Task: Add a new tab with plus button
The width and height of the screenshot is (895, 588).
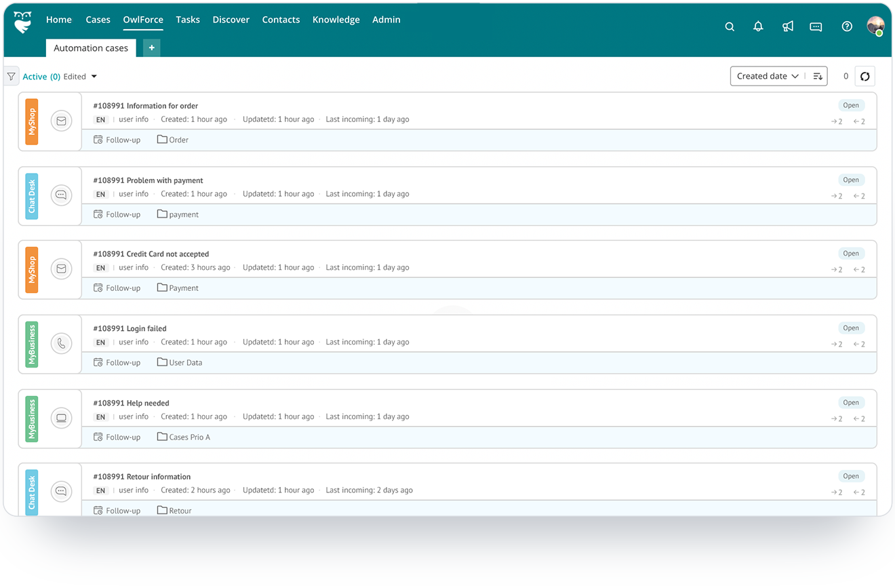Action: (x=151, y=48)
